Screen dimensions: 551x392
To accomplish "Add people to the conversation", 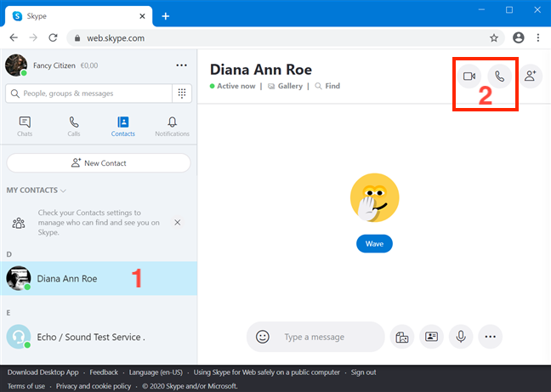I will point(531,77).
